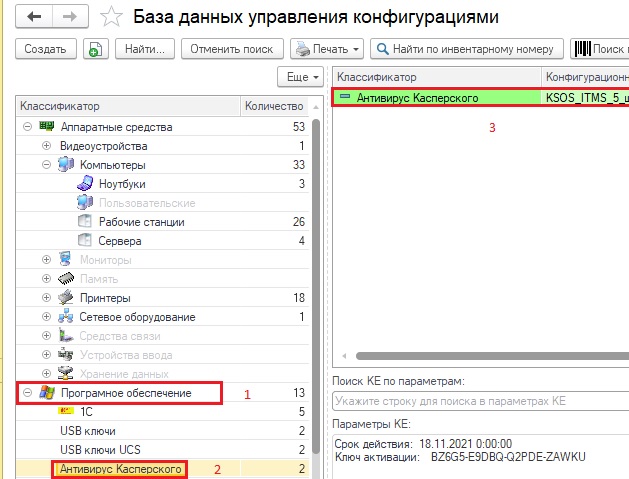
Task: Select the USB ключи UCS item
Action: (x=103, y=450)
